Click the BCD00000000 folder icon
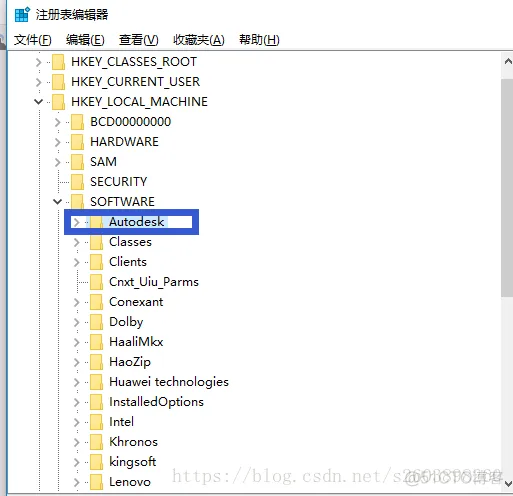Image resolution: width=513 pixels, height=496 pixels. pyautogui.click(x=77, y=122)
